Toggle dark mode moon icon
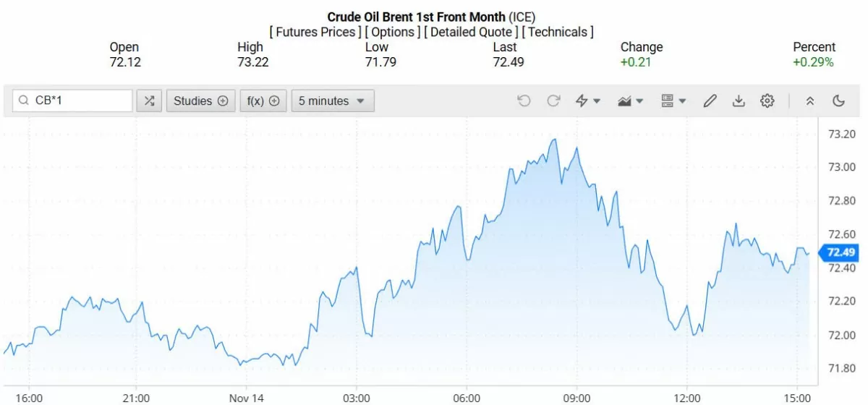 point(839,101)
